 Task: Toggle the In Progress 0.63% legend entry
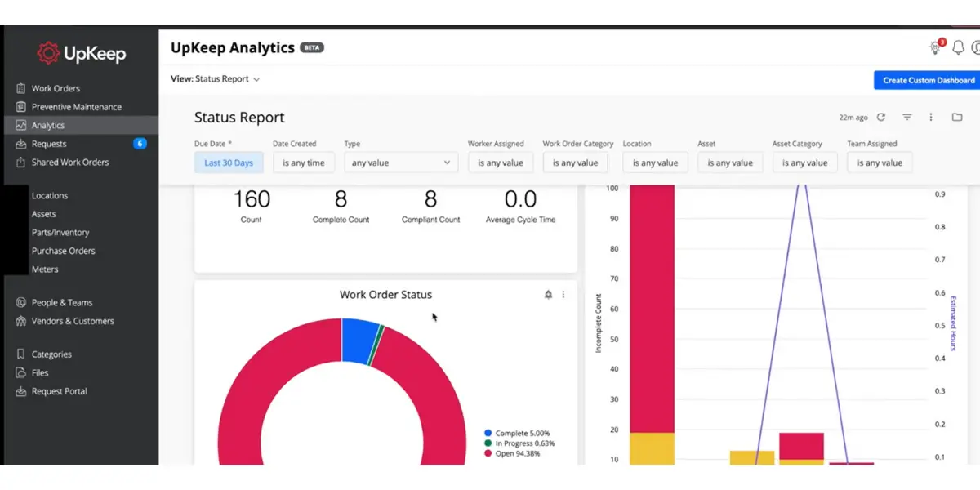coord(519,443)
